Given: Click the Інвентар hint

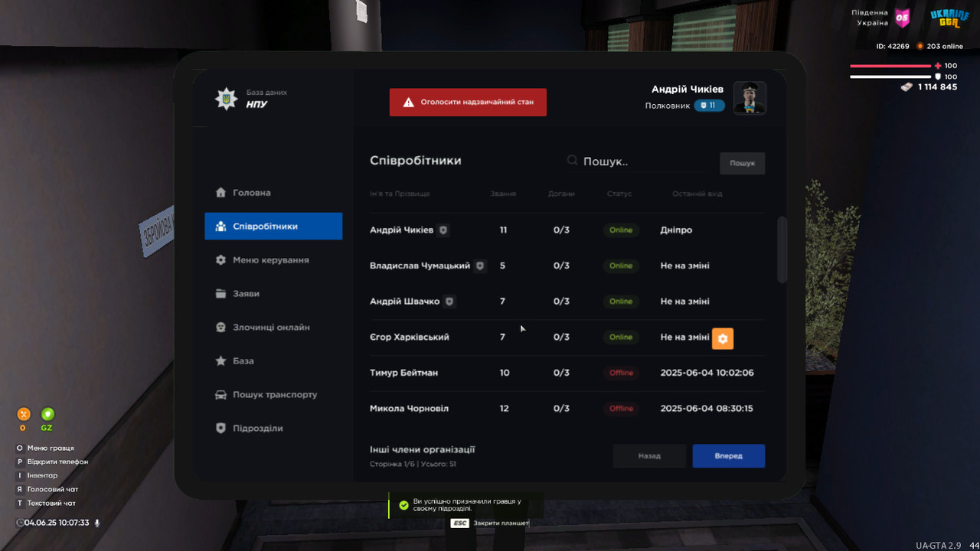Looking at the screenshot, I should [37, 476].
